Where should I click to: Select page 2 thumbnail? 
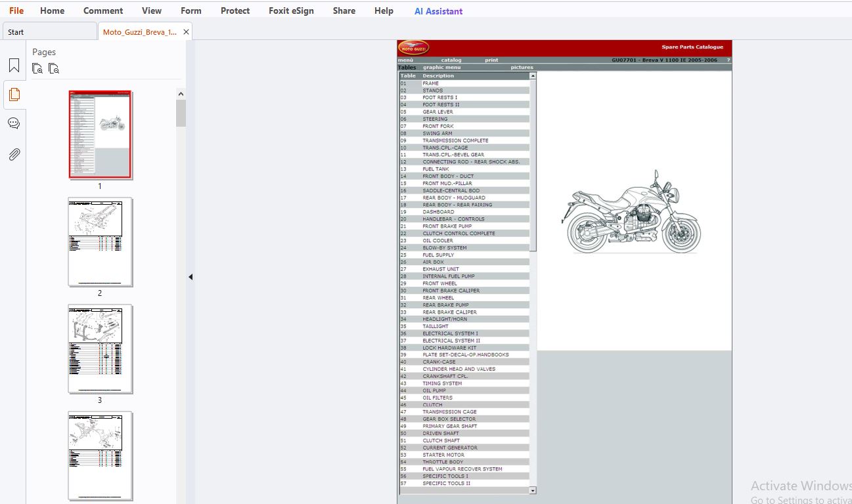click(101, 242)
